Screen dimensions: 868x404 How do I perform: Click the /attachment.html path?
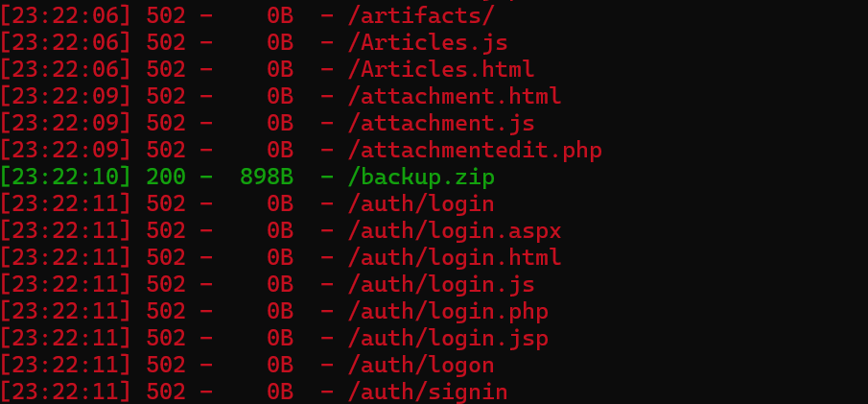pyautogui.click(x=455, y=97)
